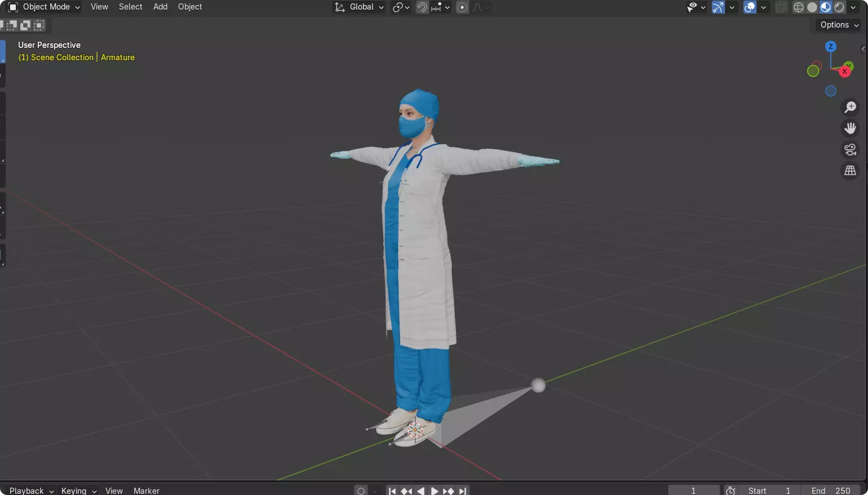The image size is (868, 495).
Task: Play animation in reverse
Action: 420,491
